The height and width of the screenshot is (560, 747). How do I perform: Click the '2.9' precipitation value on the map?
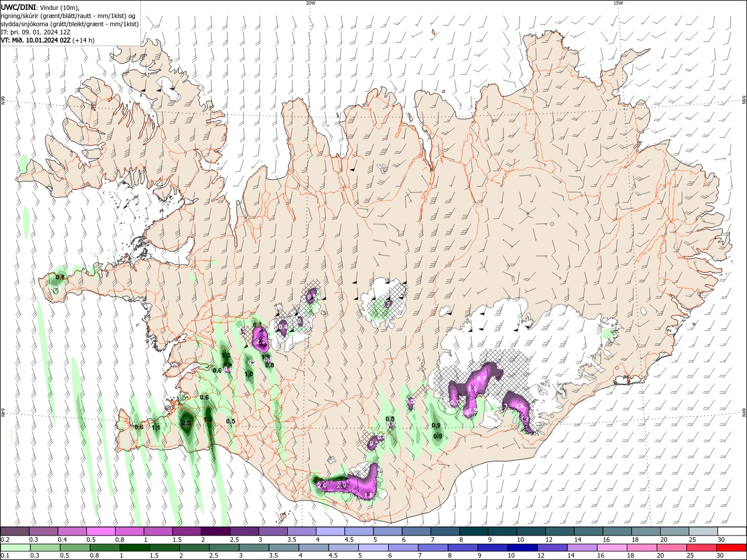pyautogui.click(x=187, y=423)
